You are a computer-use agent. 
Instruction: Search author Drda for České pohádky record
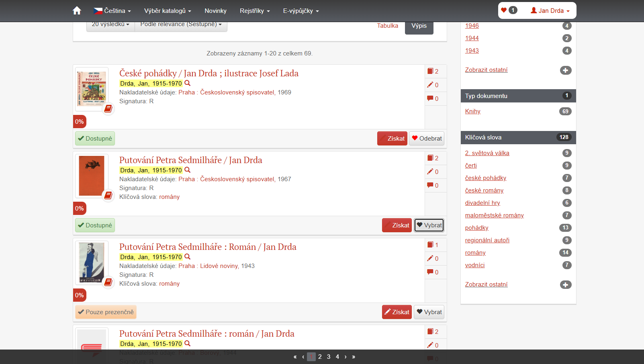187,83
